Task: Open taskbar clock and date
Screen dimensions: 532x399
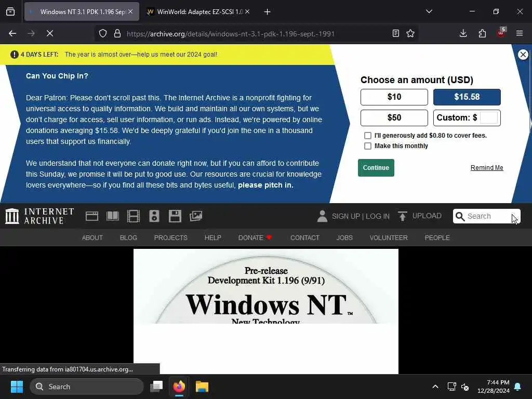Action: 494,387
